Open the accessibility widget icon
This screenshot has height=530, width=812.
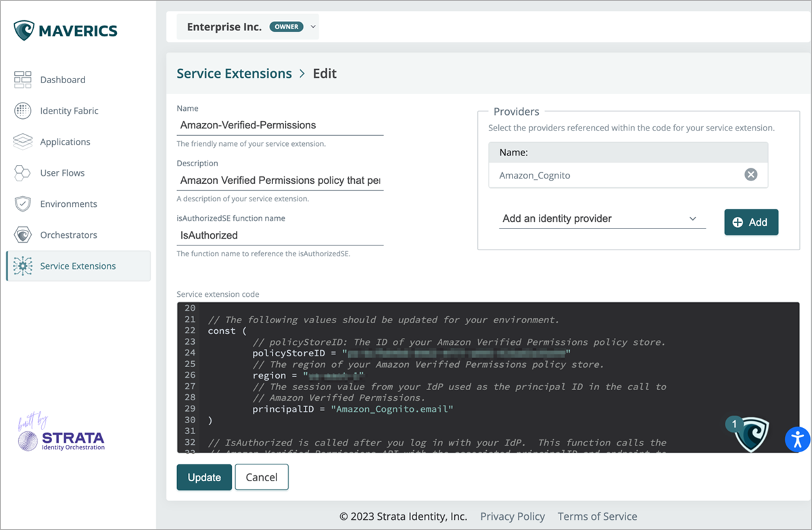[797, 439]
